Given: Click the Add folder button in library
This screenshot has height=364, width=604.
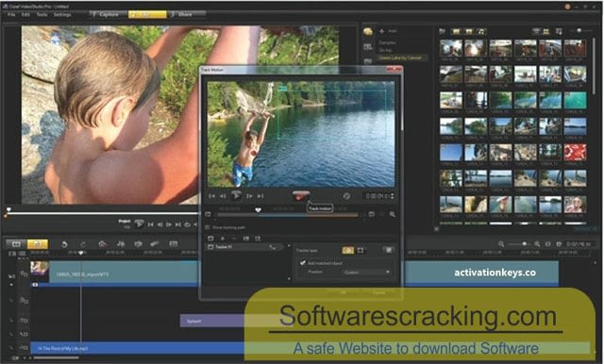Looking at the screenshot, I should point(389,31).
